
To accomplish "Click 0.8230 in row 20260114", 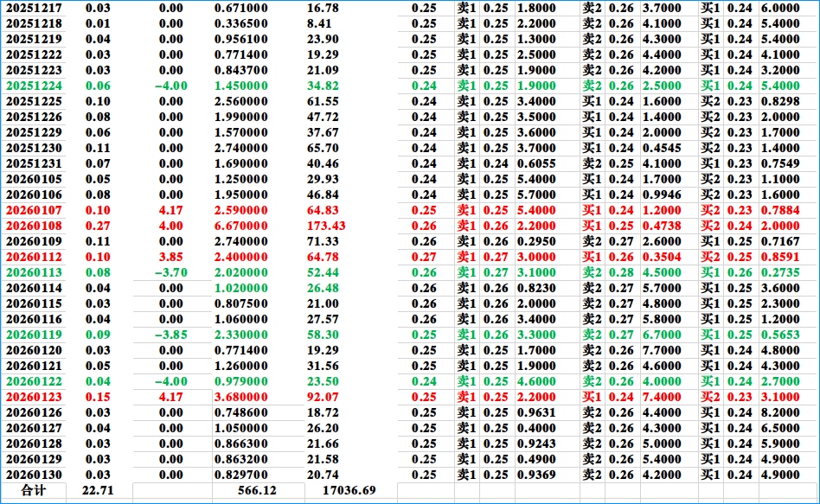I will [536, 288].
